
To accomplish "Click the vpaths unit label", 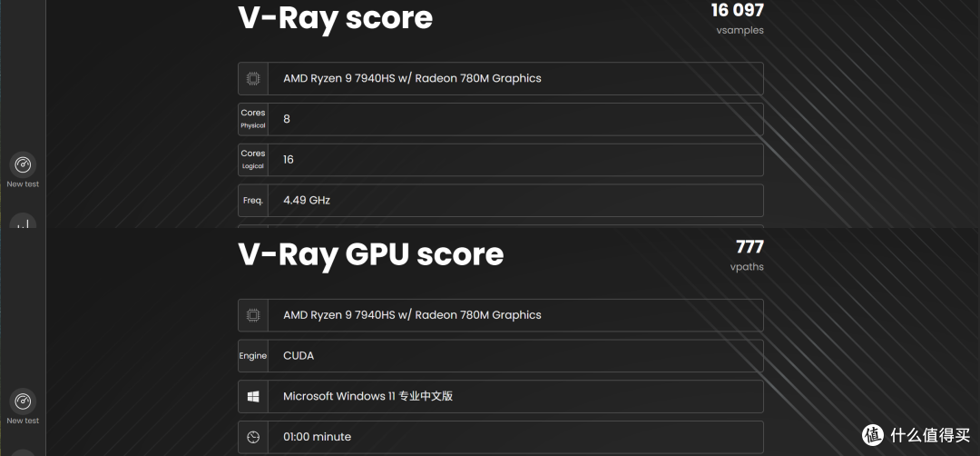I will [747, 267].
